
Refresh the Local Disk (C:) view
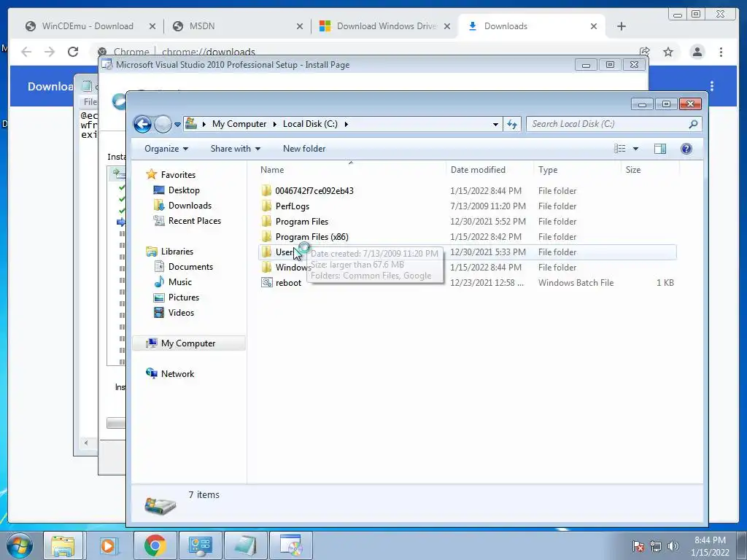(x=512, y=124)
